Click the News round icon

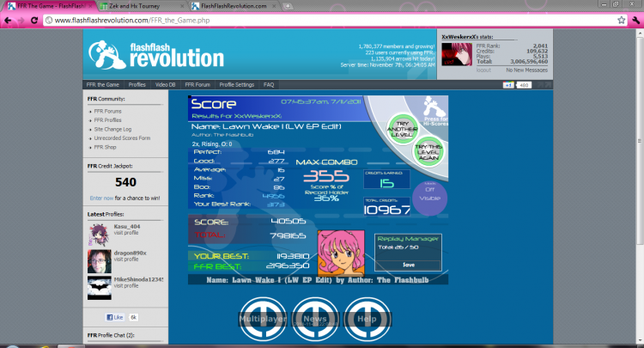tap(315, 319)
